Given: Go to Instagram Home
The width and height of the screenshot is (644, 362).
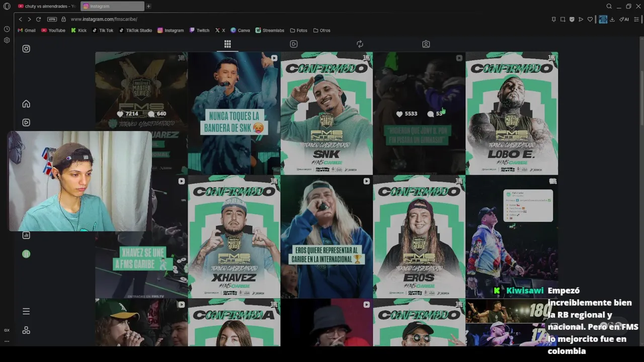Looking at the screenshot, I should (26, 104).
